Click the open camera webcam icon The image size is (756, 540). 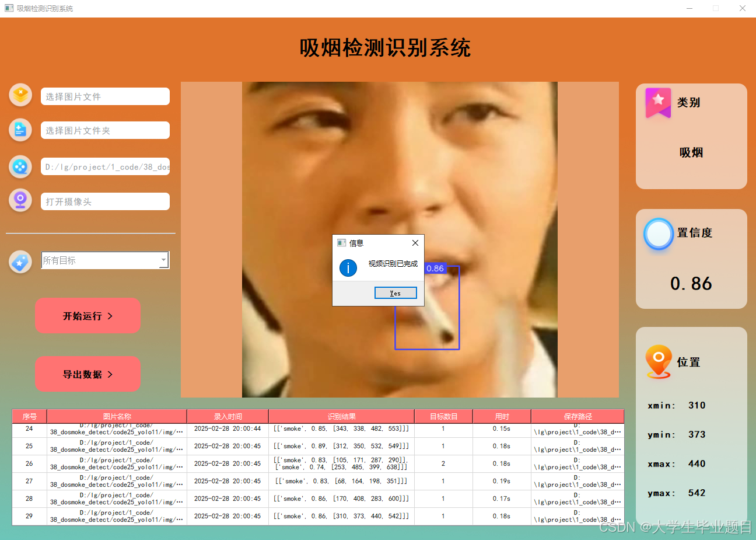click(x=20, y=200)
